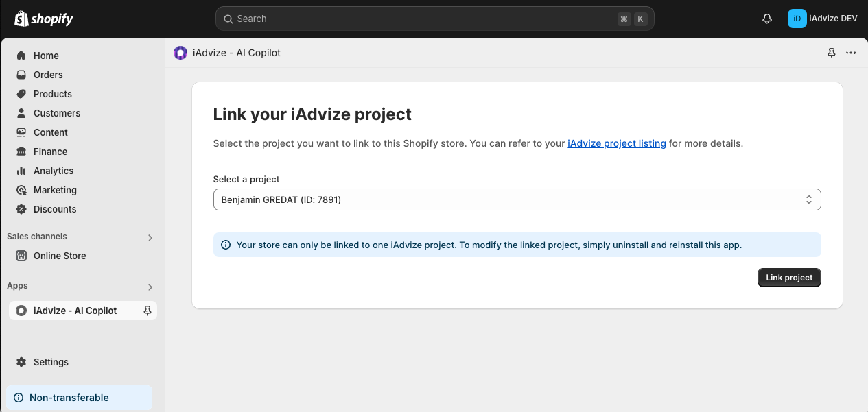
Task: Click the Analytics bar chart icon
Action: point(21,171)
